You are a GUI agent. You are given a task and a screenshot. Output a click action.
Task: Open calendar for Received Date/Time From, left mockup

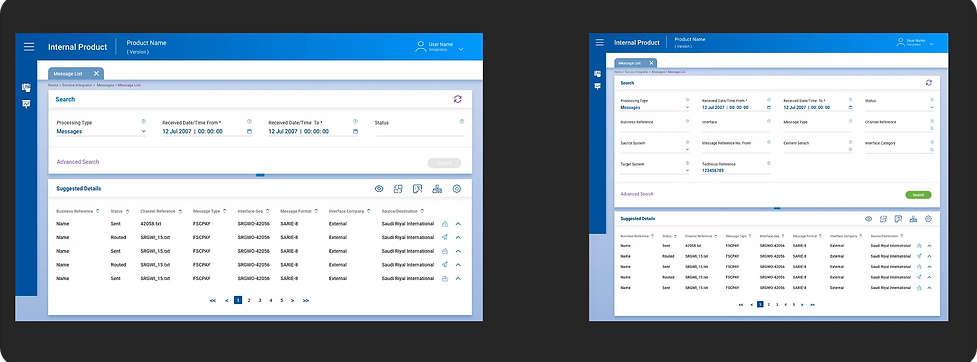249,131
